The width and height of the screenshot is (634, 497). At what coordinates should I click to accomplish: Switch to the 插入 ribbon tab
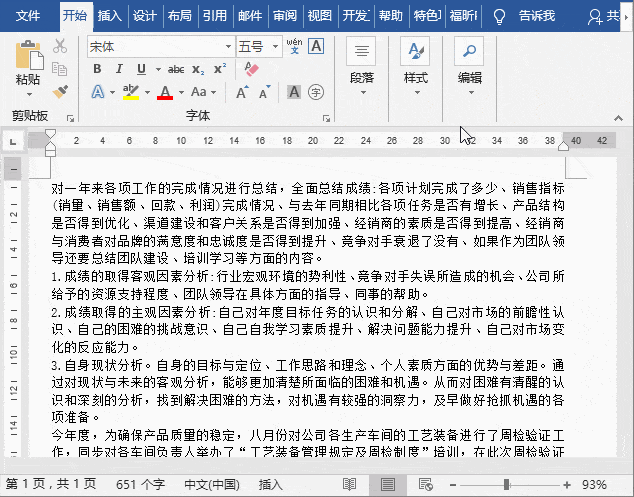(110, 16)
